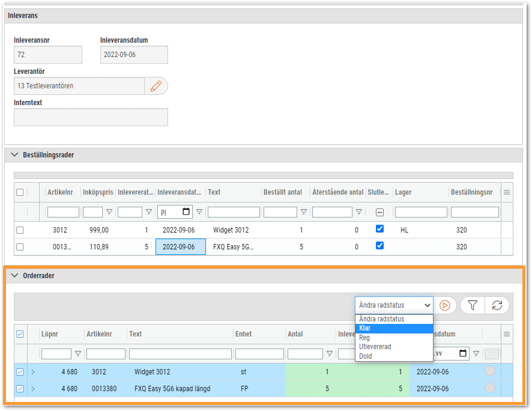Click the refresh icon in Orderrader toolbar

[497, 305]
